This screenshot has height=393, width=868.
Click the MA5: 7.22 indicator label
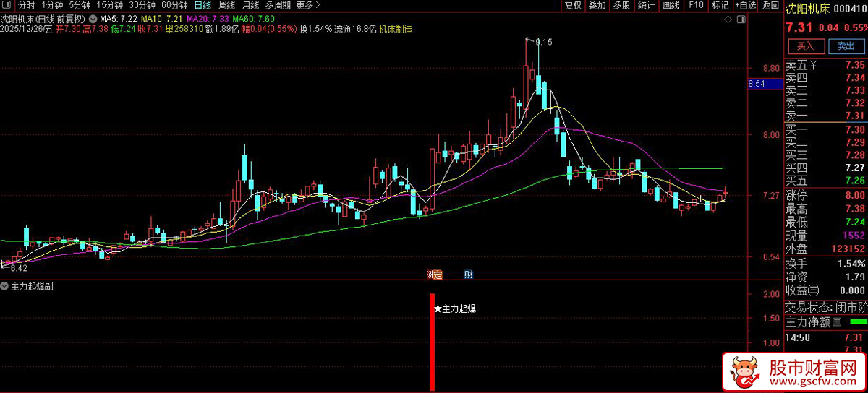pyautogui.click(x=120, y=17)
